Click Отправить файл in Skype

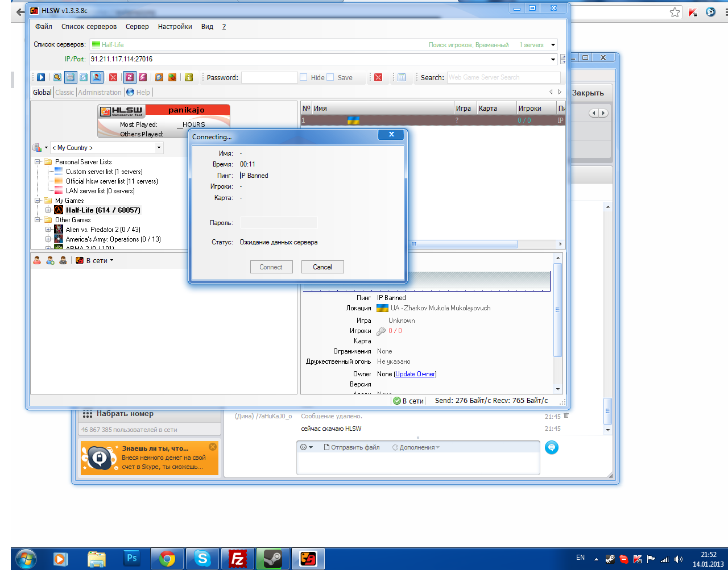tap(351, 447)
